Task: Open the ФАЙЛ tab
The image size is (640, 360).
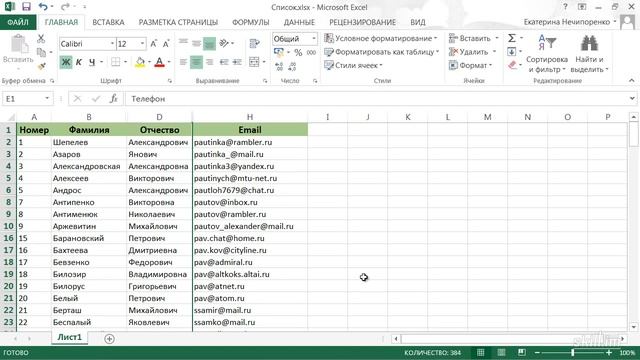Action: (18, 22)
